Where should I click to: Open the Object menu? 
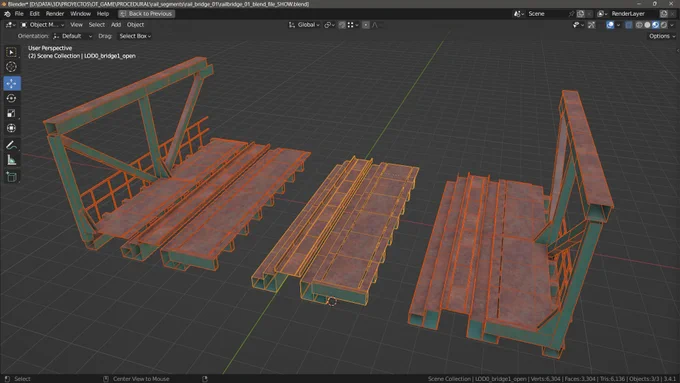click(x=135, y=25)
